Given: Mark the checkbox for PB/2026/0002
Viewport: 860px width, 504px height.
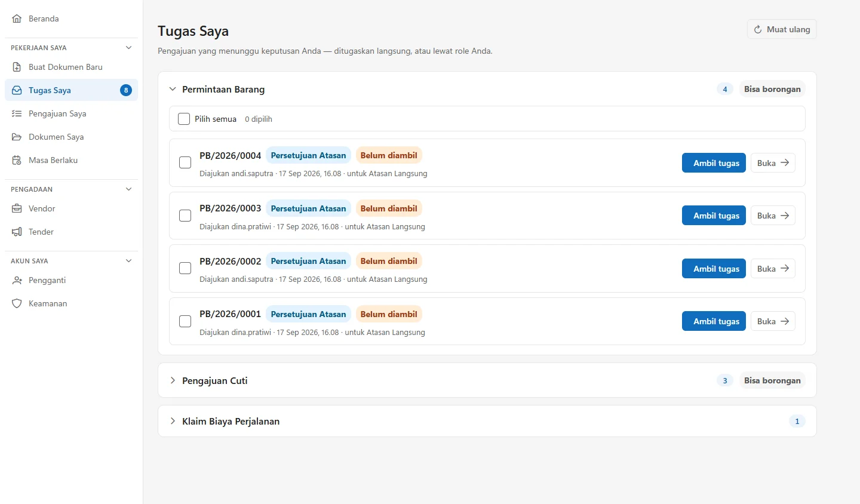Looking at the screenshot, I should (x=185, y=268).
